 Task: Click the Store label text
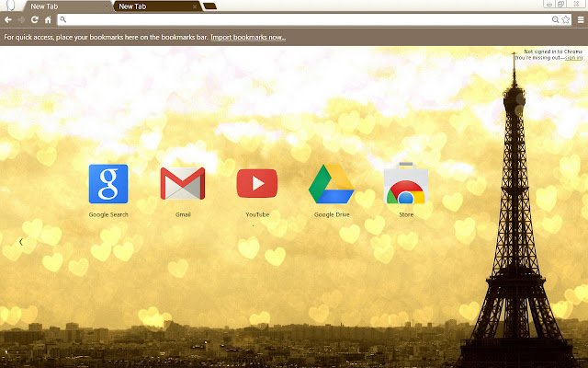pyautogui.click(x=406, y=214)
